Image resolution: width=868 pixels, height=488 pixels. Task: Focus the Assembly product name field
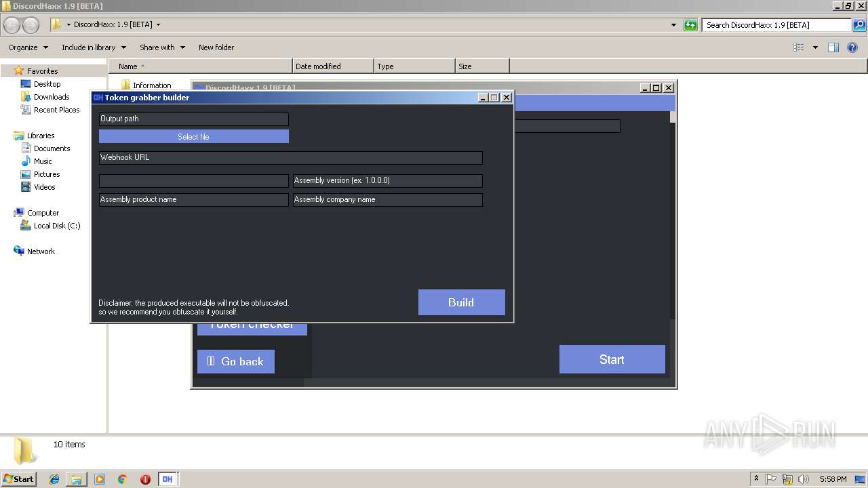tap(194, 199)
